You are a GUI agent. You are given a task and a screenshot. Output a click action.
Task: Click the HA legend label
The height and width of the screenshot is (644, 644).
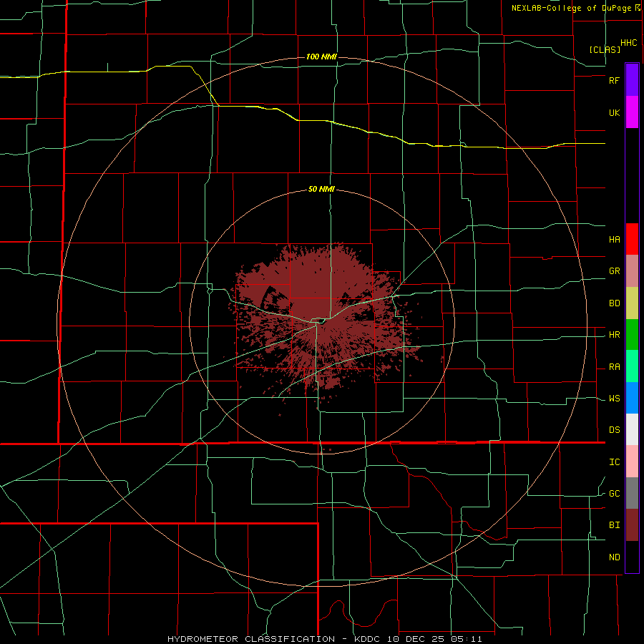[x=614, y=240]
